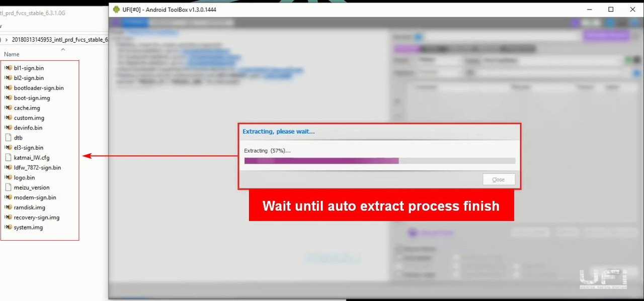Image resolution: width=644 pixels, height=301 pixels.
Task: Select the katmai_IW.cfg file icon
Action: [8, 157]
